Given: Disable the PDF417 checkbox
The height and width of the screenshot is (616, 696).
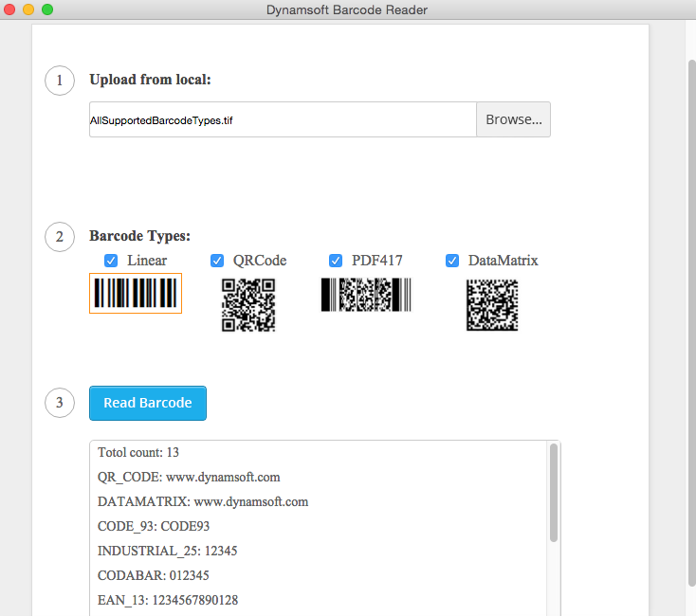Looking at the screenshot, I should (x=336, y=261).
